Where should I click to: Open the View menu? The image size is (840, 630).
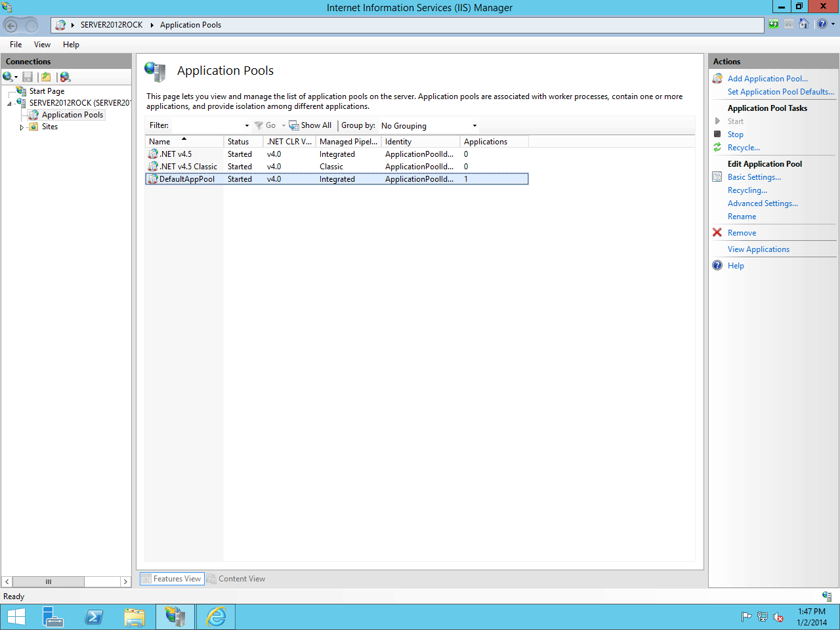(42, 45)
